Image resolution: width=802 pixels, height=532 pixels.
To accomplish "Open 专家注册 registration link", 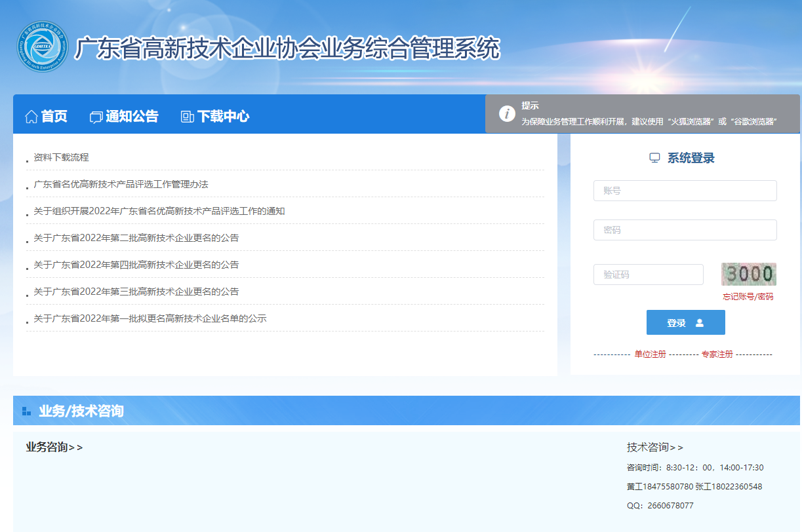I will coord(717,354).
